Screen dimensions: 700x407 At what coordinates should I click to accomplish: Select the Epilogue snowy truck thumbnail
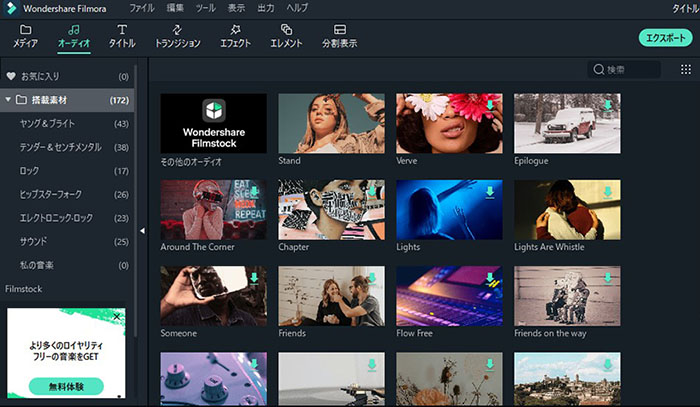pyautogui.click(x=567, y=124)
